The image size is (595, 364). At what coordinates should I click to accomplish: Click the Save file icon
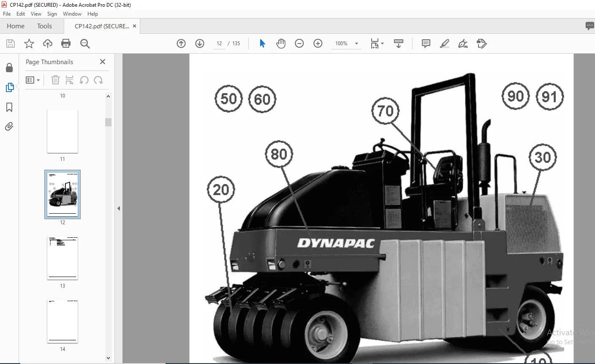tap(11, 43)
